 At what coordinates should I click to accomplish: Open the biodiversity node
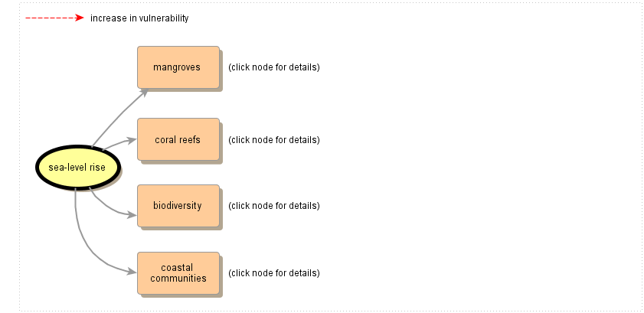pos(178,205)
